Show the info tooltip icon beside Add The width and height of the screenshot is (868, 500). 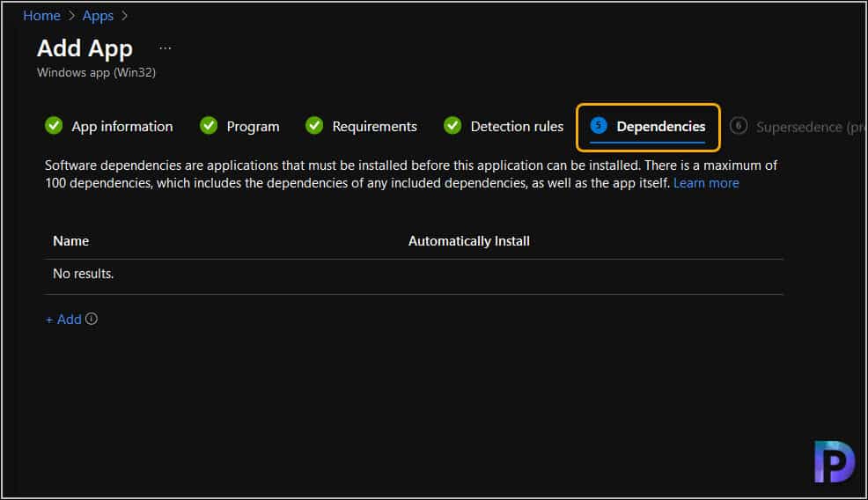coord(92,319)
